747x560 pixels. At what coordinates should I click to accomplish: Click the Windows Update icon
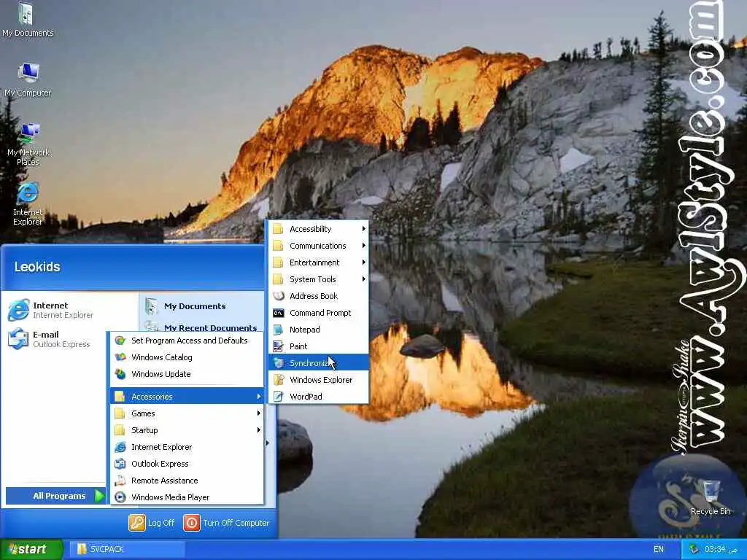tap(120, 374)
